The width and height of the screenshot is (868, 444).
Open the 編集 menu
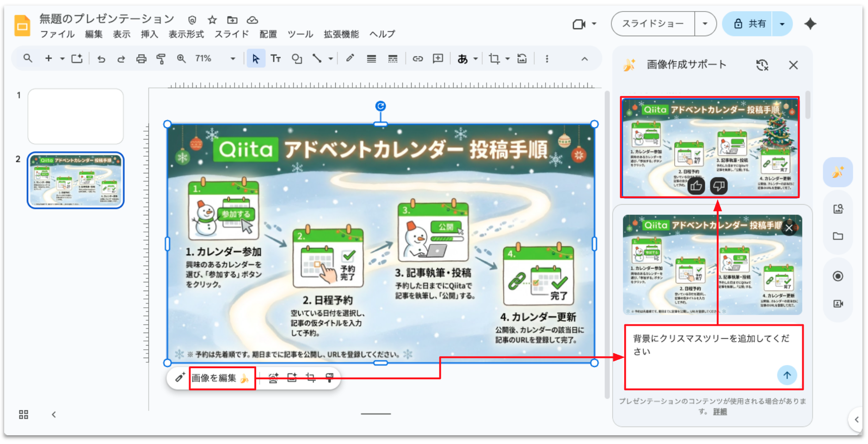[x=94, y=34]
